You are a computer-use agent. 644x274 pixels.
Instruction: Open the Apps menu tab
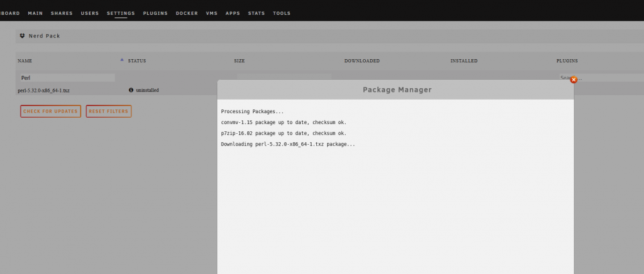(x=232, y=13)
